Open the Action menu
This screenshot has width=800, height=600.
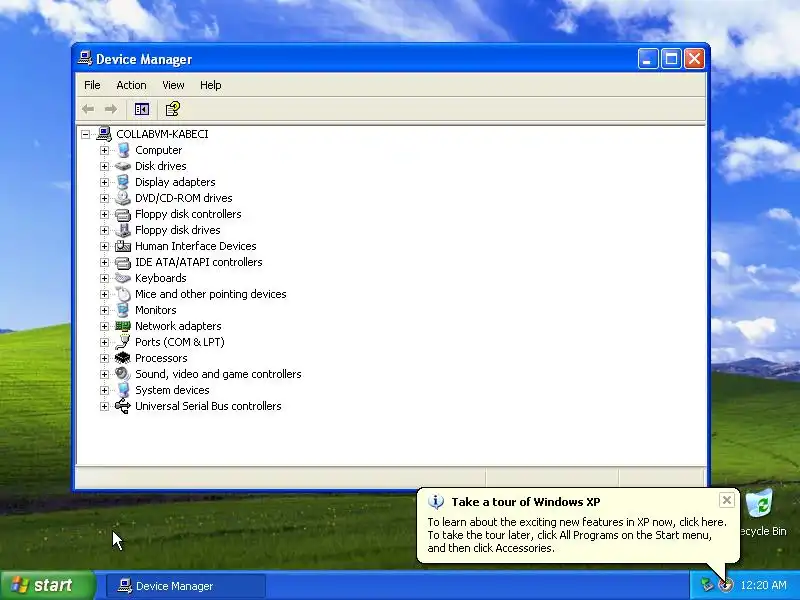[x=131, y=85]
